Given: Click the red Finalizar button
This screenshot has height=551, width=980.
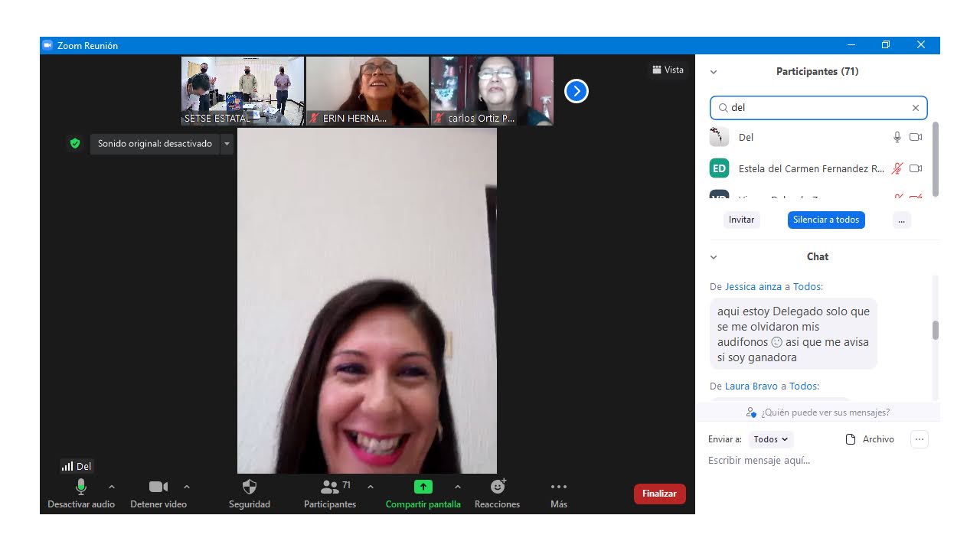Looking at the screenshot, I should pyautogui.click(x=660, y=494).
